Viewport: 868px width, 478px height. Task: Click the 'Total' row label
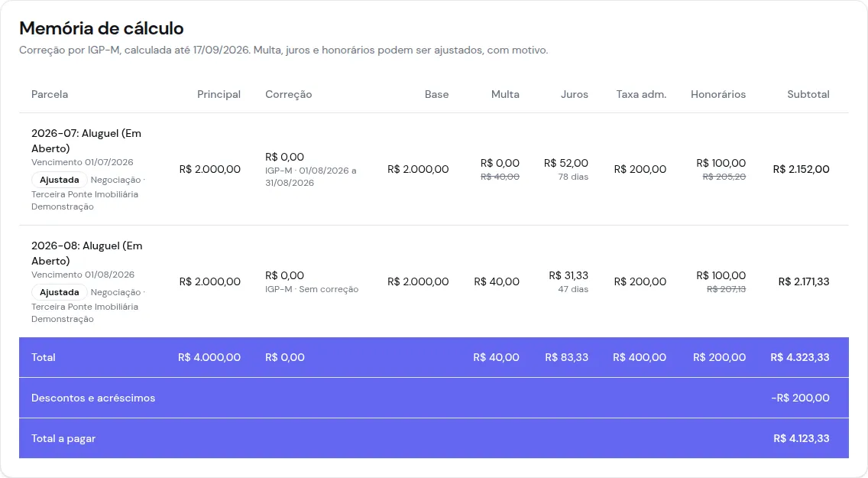(44, 357)
